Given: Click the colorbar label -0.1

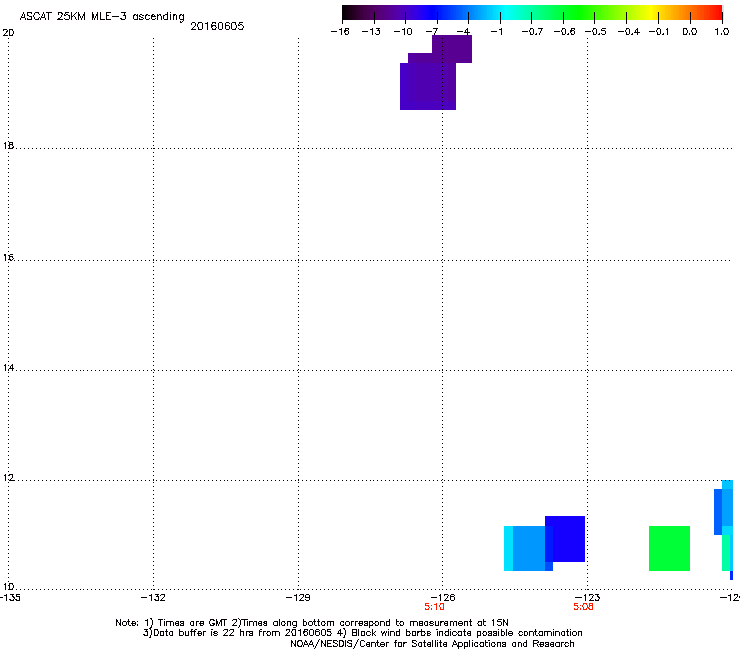Looking at the screenshot, I should point(659,32).
